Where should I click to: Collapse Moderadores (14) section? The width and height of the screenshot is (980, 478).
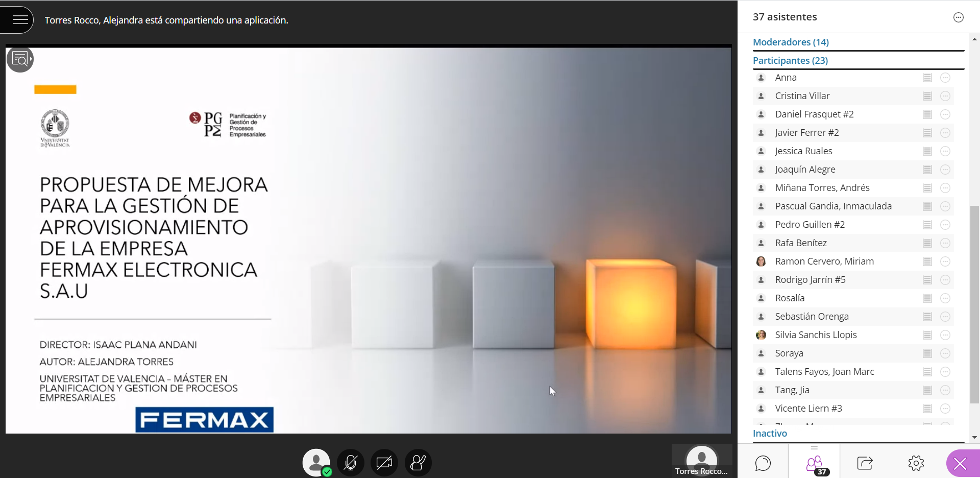(791, 42)
